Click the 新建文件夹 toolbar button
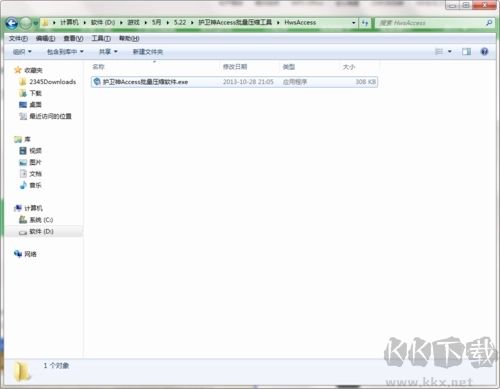This screenshot has width=500, height=389. click(x=148, y=52)
